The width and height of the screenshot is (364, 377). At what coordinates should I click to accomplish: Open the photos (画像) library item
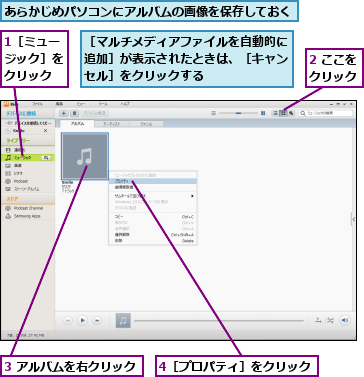coord(28,165)
